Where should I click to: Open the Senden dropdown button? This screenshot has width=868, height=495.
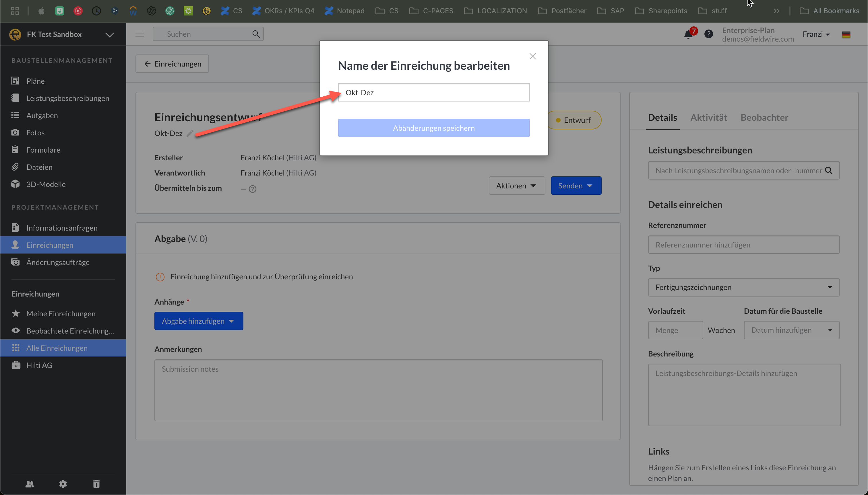point(576,186)
